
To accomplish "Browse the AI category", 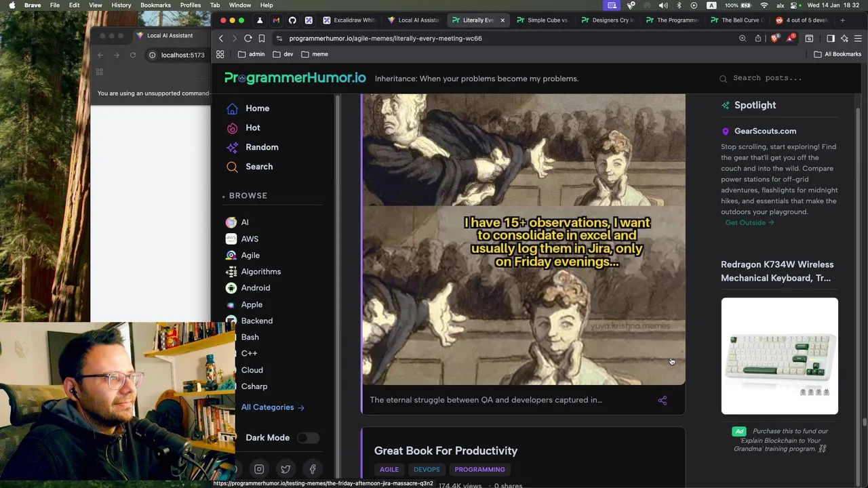I will point(237,222).
